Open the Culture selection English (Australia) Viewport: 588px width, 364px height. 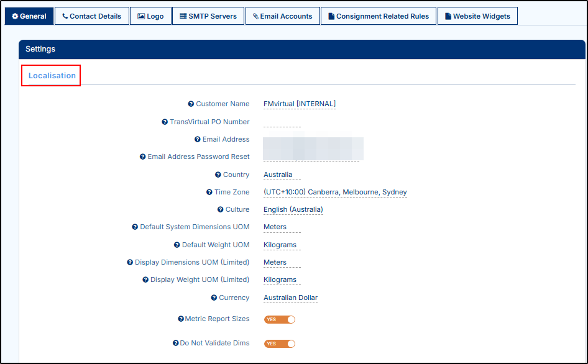293,210
